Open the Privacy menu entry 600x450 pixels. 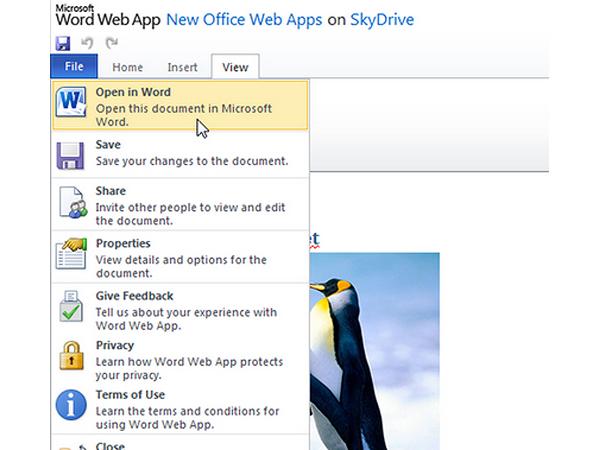pyautogui.click(x=180, y=359)
